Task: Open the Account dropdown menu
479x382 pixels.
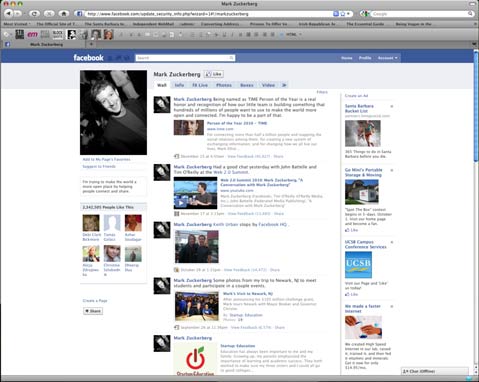Action: click(387, 58)
